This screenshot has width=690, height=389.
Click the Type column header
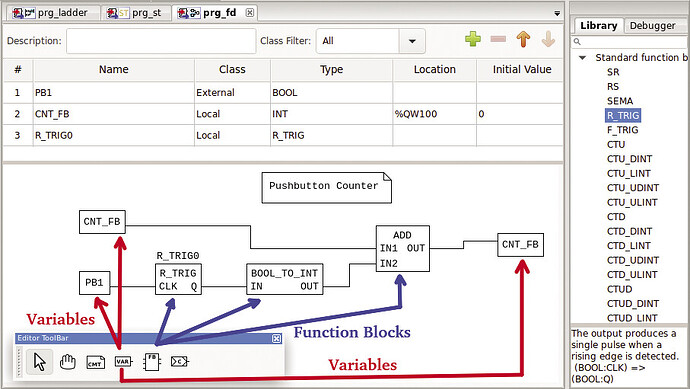click(x=331, y=70)
